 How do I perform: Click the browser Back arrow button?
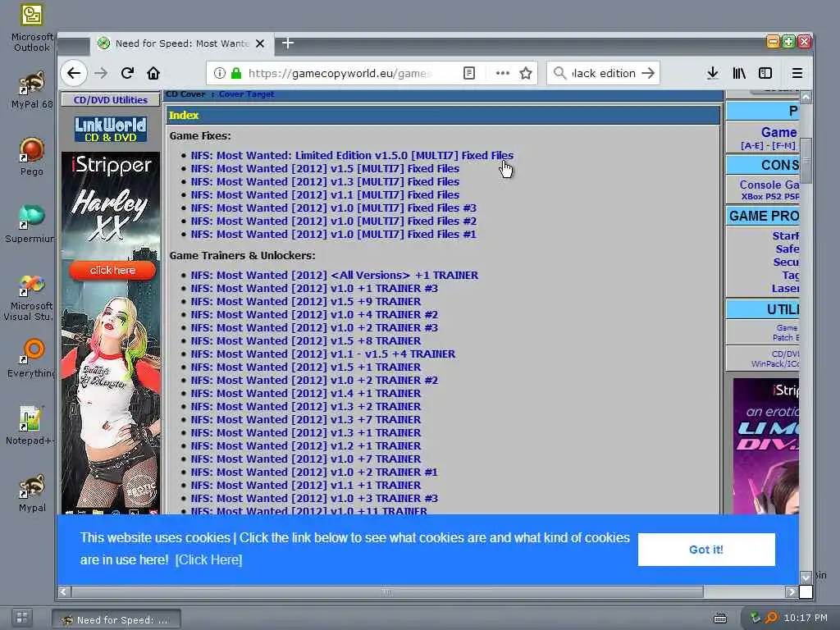(74, 73)
